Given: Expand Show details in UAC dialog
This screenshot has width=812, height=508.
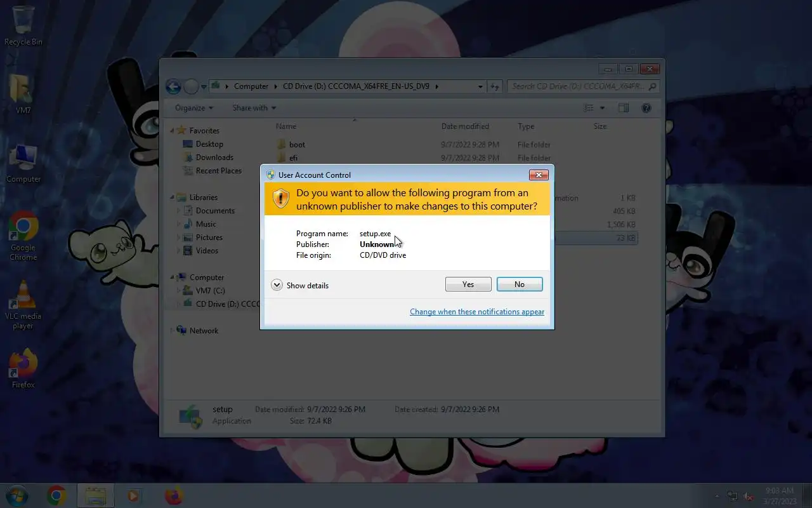Looking at the screenshot, I should click(300, 285).
